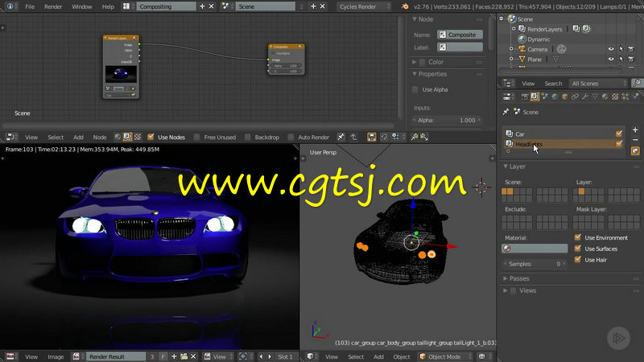
Task: Adjust the Alpha input value field
Action: coord(447,120)
